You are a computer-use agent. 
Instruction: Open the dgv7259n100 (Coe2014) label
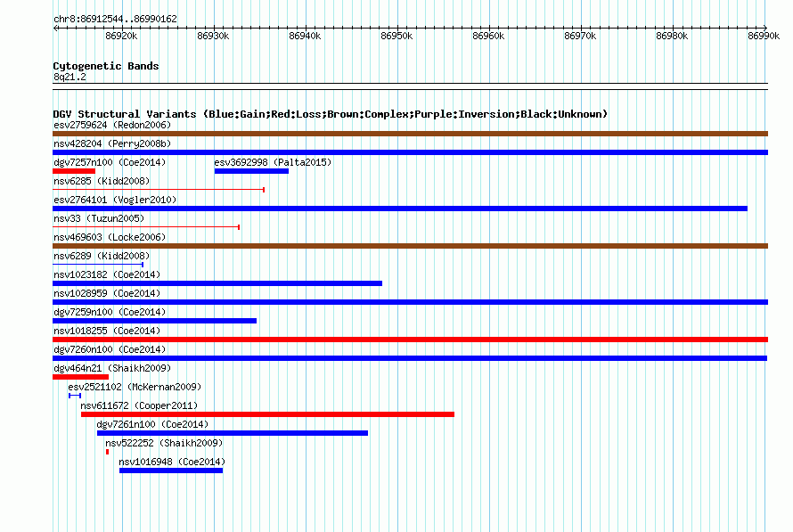(x=110, y=312)
